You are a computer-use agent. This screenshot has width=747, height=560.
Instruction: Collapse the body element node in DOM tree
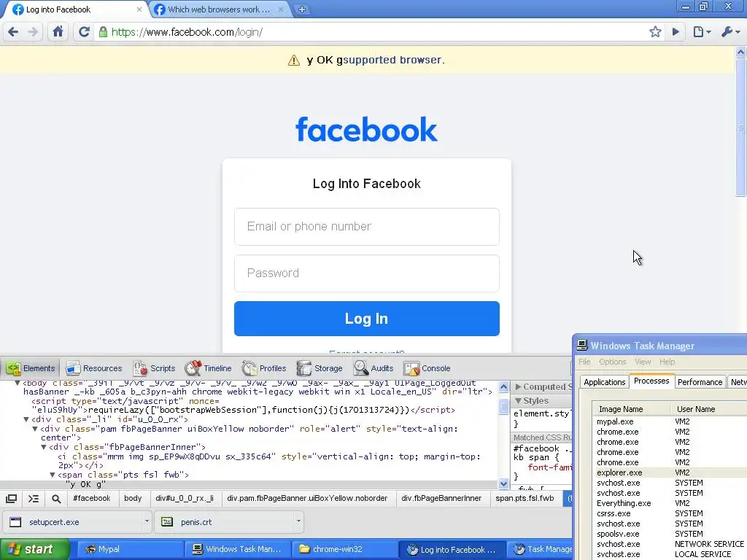18,383
